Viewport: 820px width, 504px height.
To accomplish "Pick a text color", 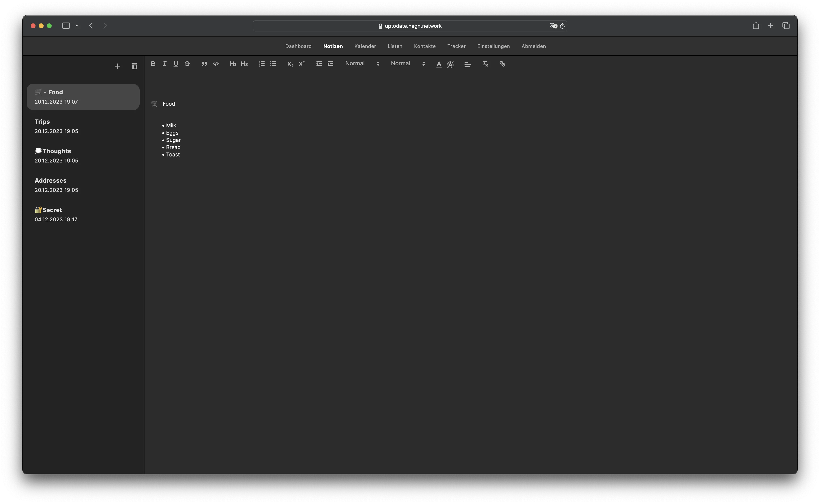I will (439, 64).
